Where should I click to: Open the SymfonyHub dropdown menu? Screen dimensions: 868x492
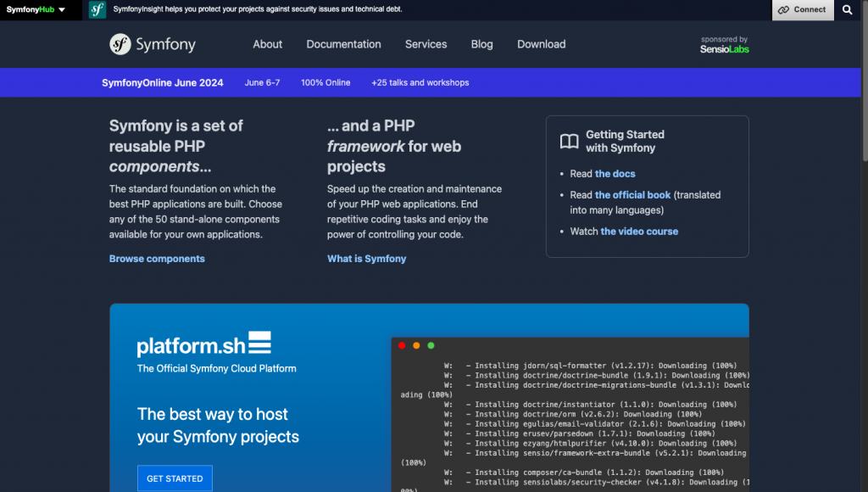point(36,9)
